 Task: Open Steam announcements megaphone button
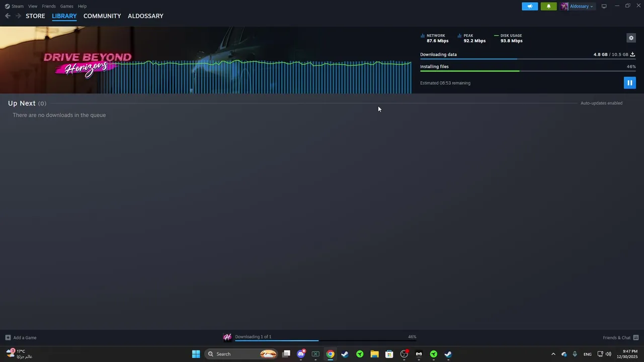(x=530, y=6)
